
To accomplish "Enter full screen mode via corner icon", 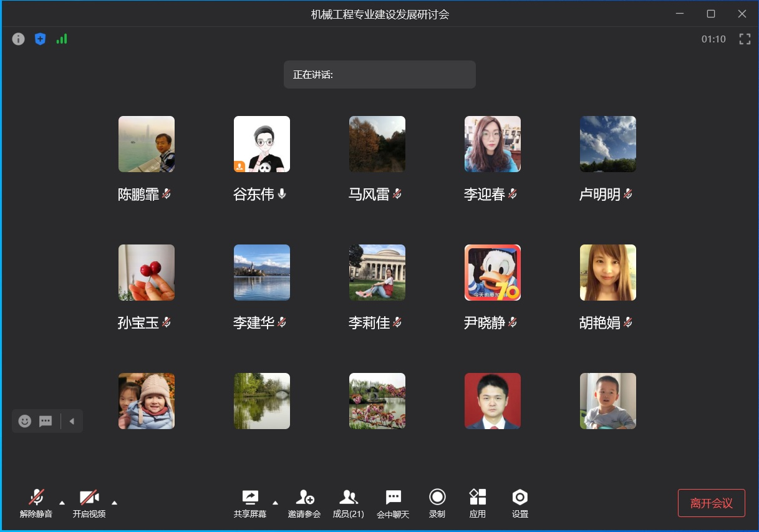I will [744, 39].
